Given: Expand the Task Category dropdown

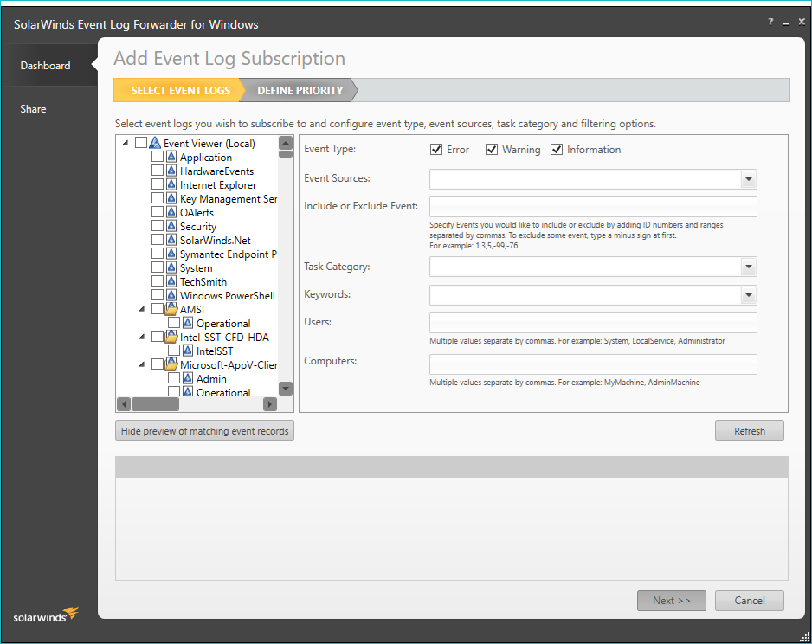Looking at the screenshot, I should click(748, 267).
